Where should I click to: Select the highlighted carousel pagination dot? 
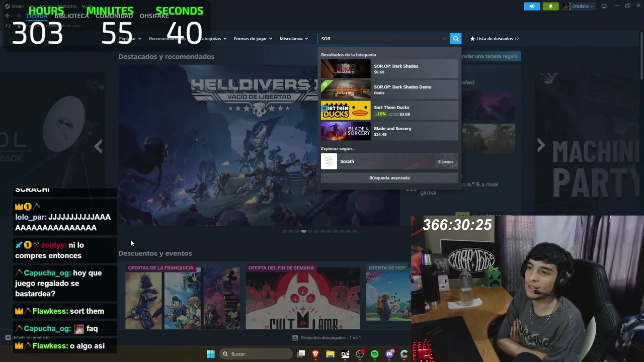(x=303, y=231)
